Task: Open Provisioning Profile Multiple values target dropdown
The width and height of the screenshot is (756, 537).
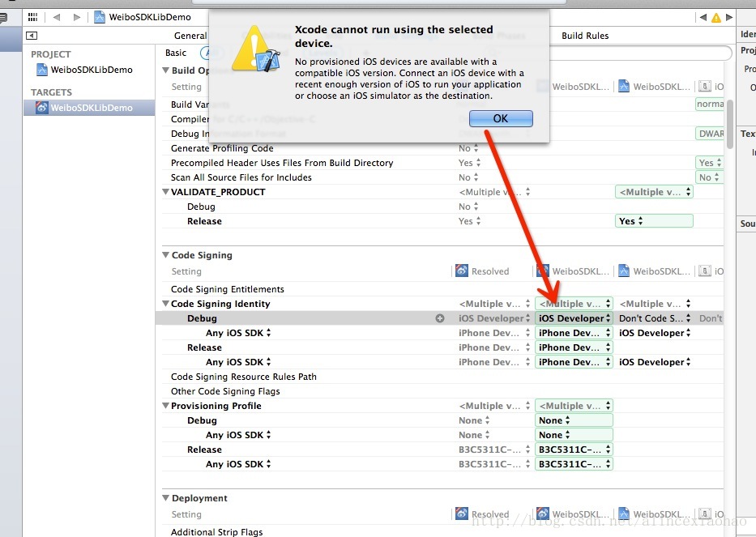Action: [574, 406]
